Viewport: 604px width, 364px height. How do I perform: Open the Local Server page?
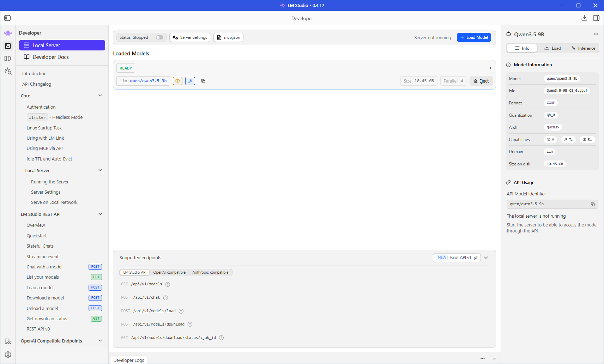pos(62,45)
